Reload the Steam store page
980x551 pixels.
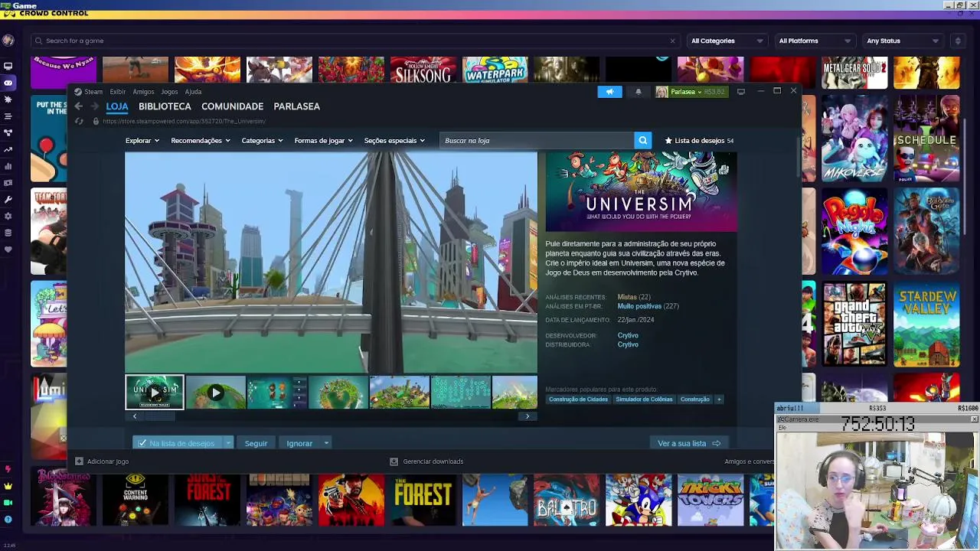coord(78,121)
